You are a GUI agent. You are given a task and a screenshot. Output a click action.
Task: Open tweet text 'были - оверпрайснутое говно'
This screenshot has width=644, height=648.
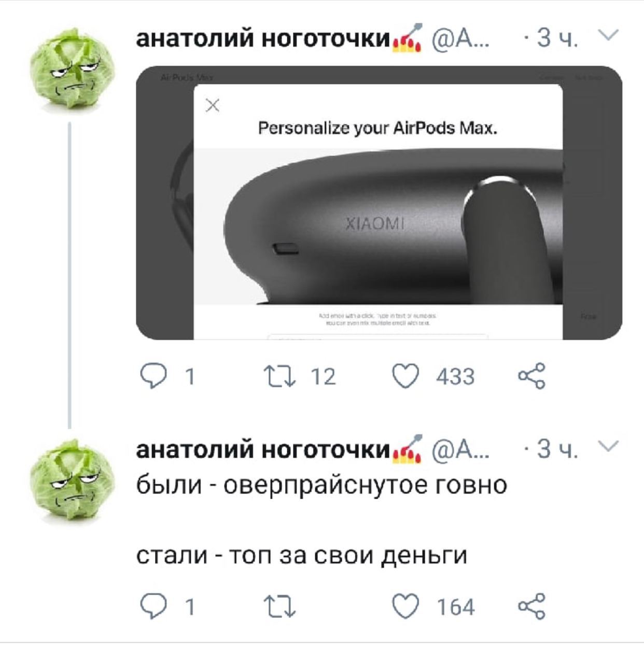[321, 485]
